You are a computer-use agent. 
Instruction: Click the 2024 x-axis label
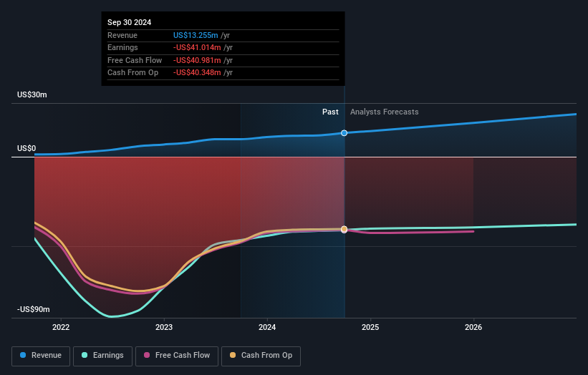pos(267,328)
